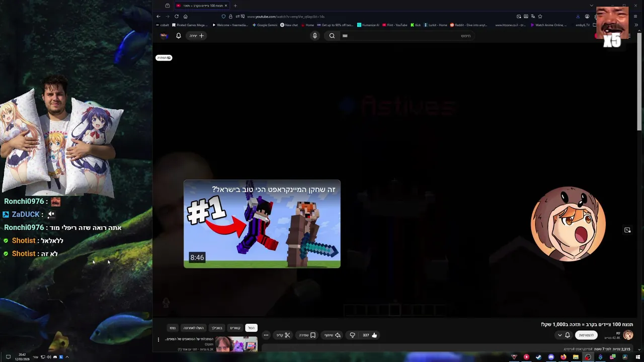Click the hide badge at video top-left

point(164,58)
